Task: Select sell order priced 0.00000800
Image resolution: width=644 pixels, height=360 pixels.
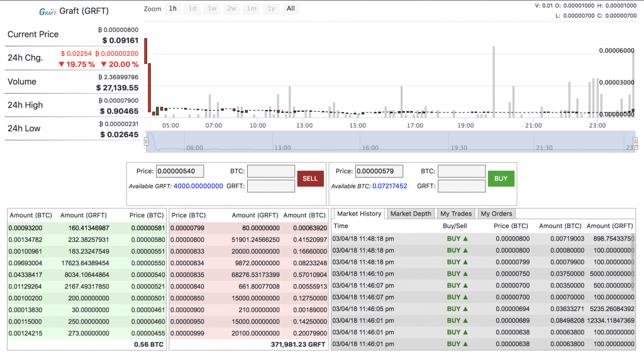Action: (248, 240)
